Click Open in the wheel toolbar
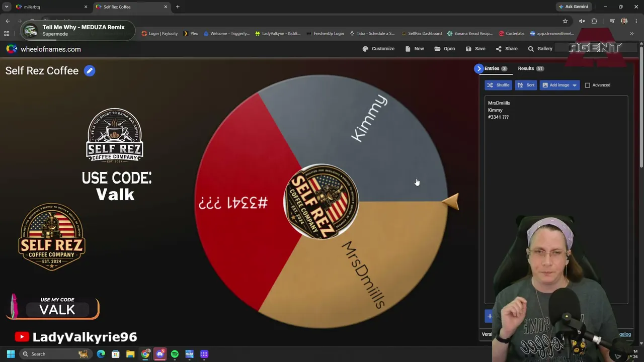Image resolution: width=644 pixels, height=362 pixels. click(445, 49)
